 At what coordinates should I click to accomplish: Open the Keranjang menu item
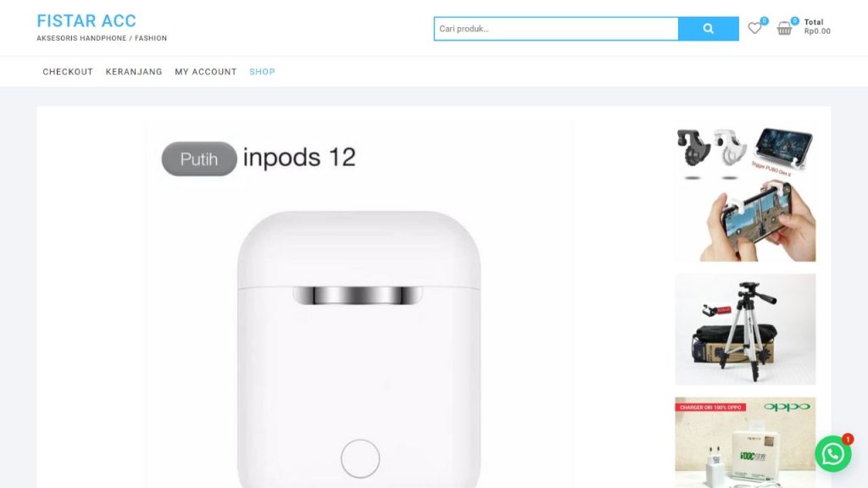click(x=134, y=71)
